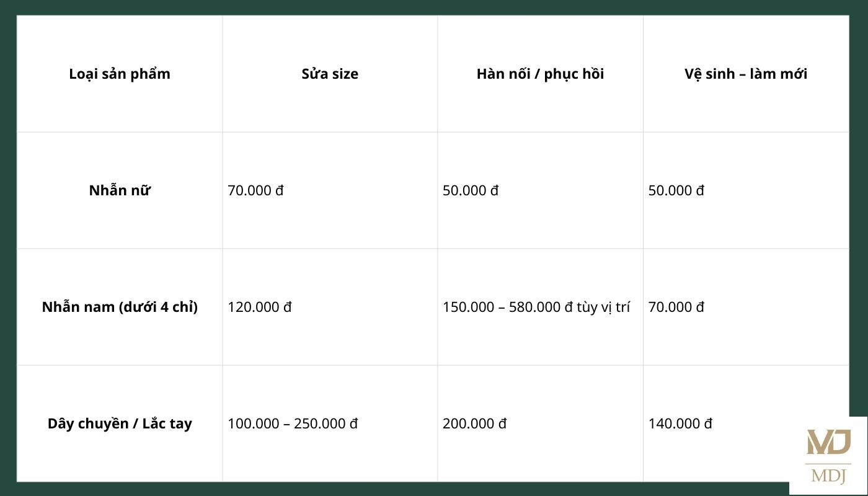Click the 'MDJ' text under the logo
The image size is (868, 496).
coord(828,476)
